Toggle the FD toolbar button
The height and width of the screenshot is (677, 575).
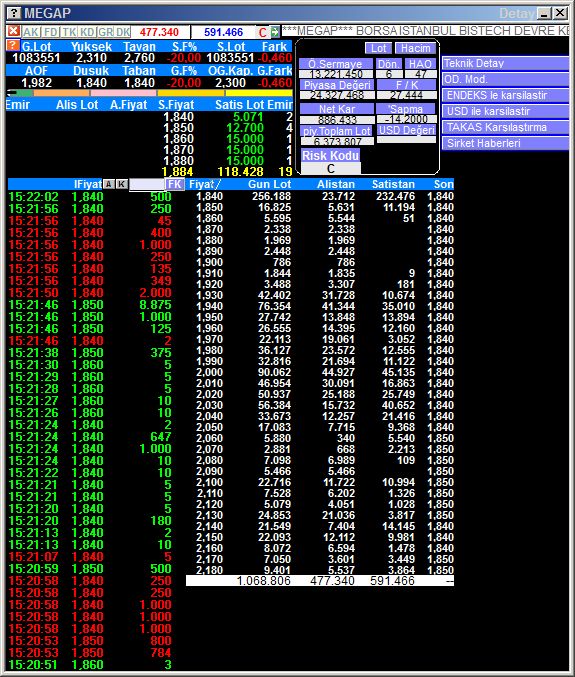51,32
